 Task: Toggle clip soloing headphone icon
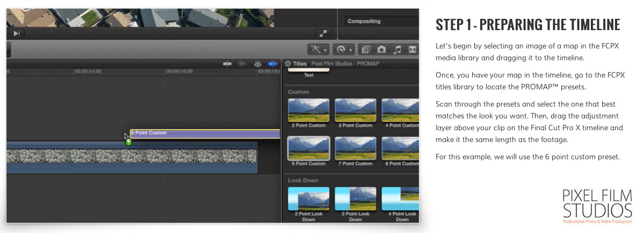coord(258,64)
